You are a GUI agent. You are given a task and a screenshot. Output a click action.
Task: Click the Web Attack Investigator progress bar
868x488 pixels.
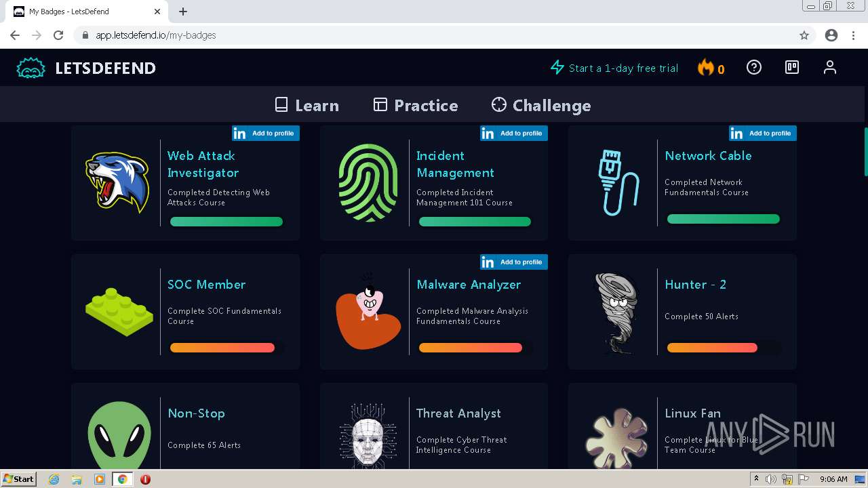tap(226, 222)
